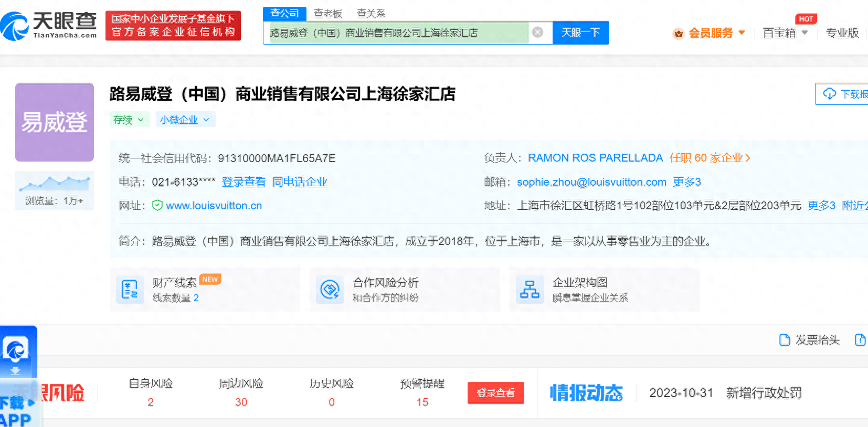
Task: Open the 企业架构图 card title
Action: (580, 283)
